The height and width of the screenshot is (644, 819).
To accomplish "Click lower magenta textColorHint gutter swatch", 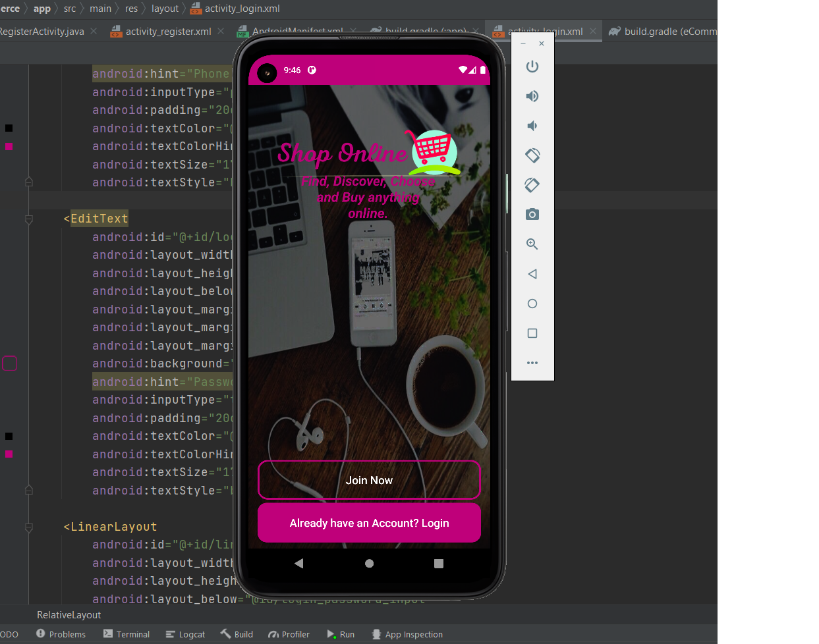I will [x=9, y=454].
